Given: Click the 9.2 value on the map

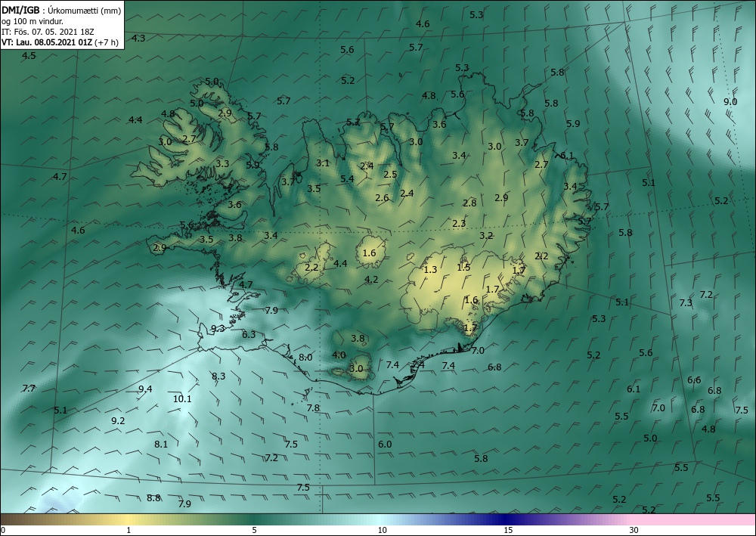Looking at the screenshot, I should click(118, 421).
